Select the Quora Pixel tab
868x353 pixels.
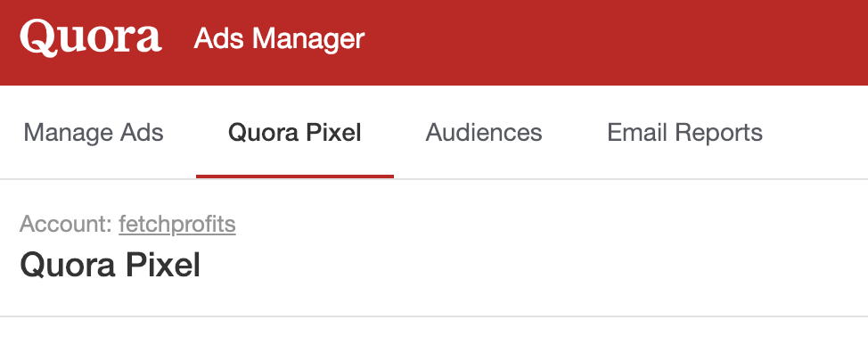pyautogui.click(x=294, y=133)
